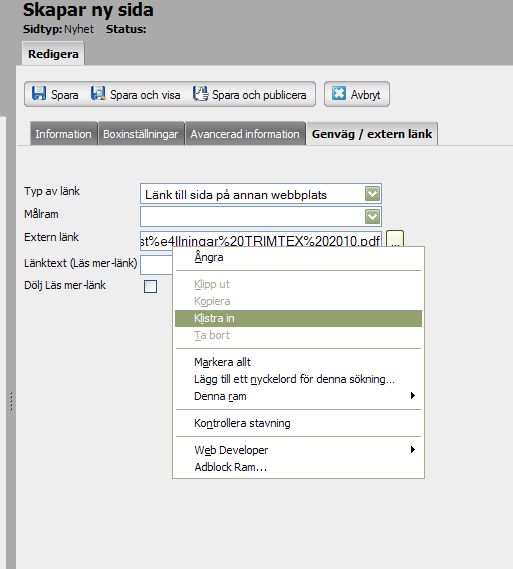Image resolution: width=513 pixels, height=569 pixels.
Task: Choose Klistra in from the context menu
Action: pos(298,318)
